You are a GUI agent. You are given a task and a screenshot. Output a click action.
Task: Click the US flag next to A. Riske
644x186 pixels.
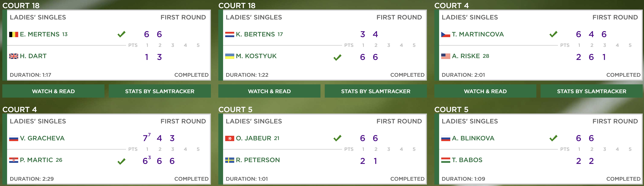(445, 56)
